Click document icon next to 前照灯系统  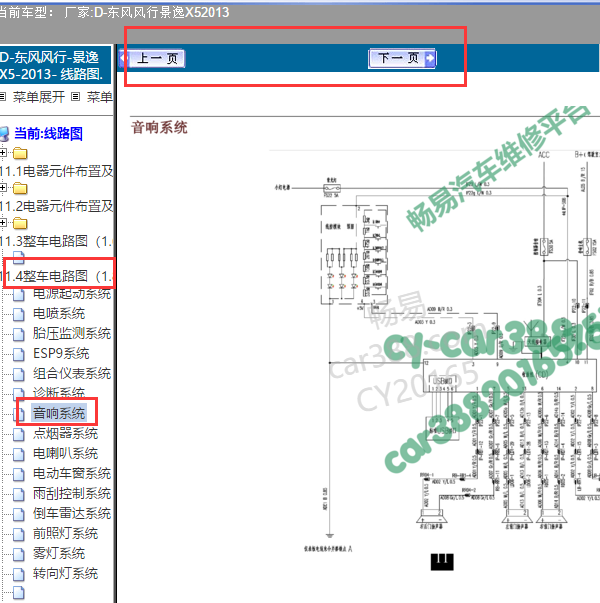(18, 534)
